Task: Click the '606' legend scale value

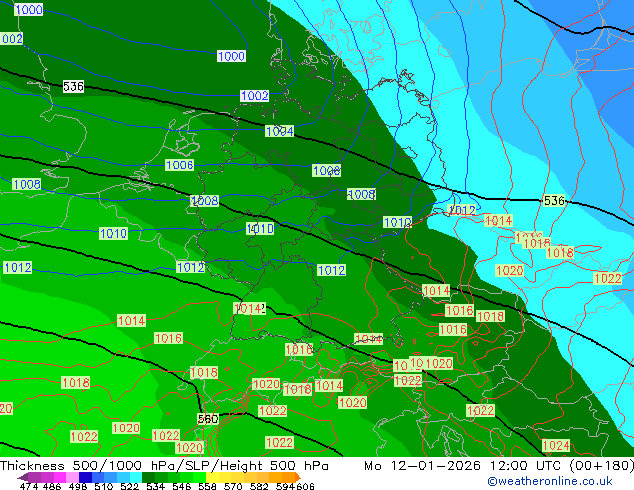Action: (x=305, y=486)
